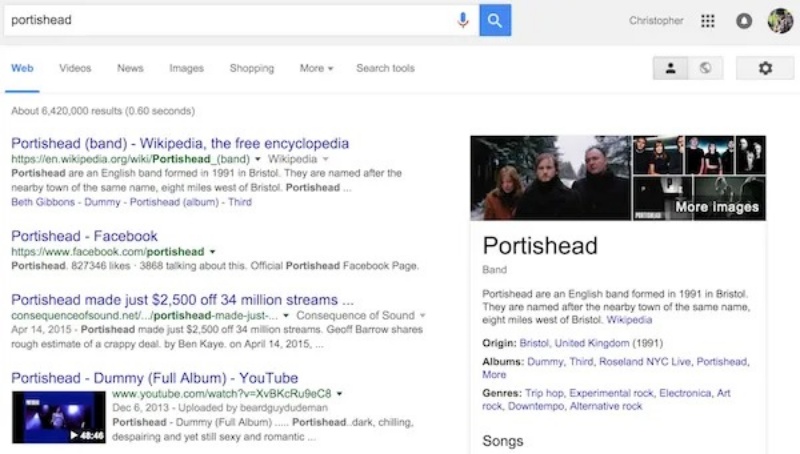Viewport: 800px width, 454px height.
Task: Click the YouTube video thumbnail
Action: (x=59, y=417)
